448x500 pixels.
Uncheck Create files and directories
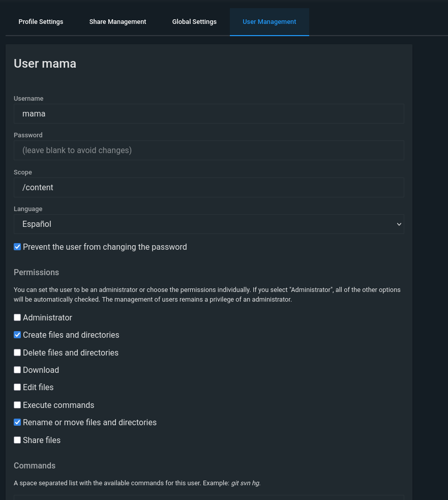click(x=17, y=335)
